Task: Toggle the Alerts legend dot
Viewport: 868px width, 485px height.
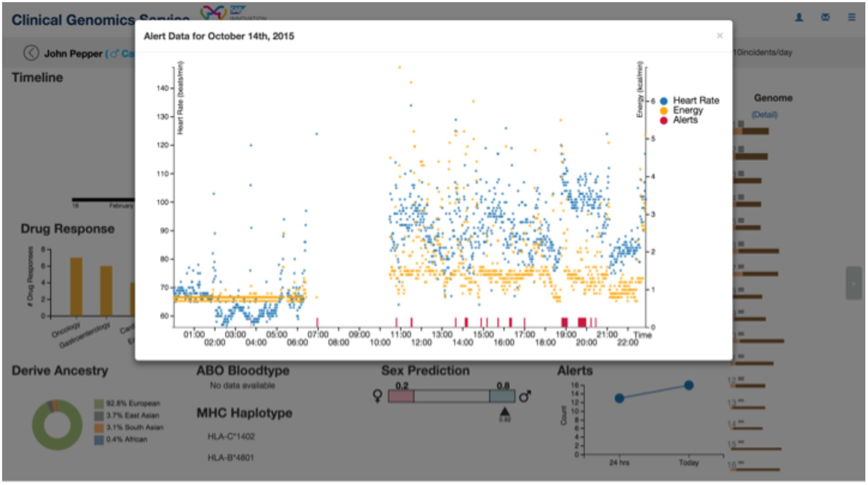Action: pyautogui.click(x=664, y=120)
